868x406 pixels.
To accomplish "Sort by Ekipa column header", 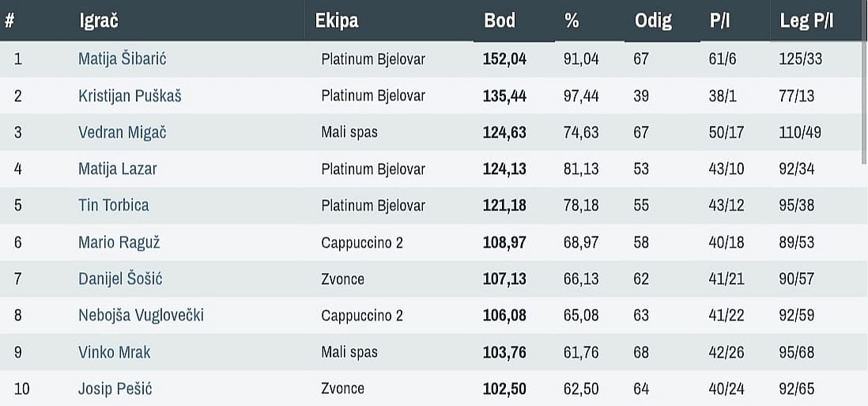I will (337, 21).
